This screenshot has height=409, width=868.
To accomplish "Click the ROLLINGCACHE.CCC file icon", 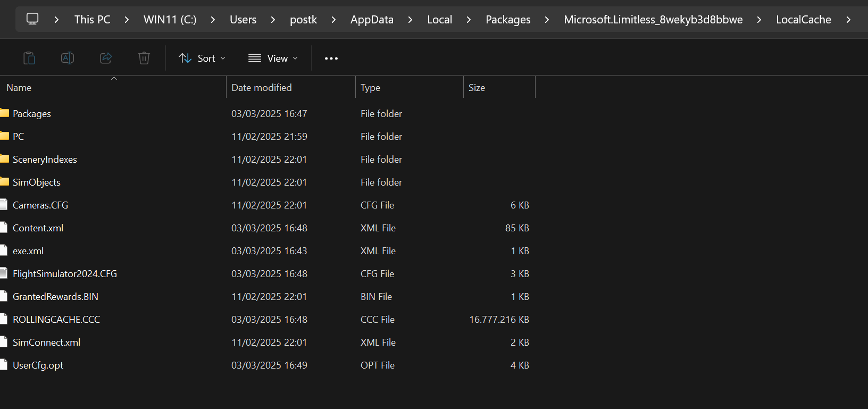I will point(4,319).
